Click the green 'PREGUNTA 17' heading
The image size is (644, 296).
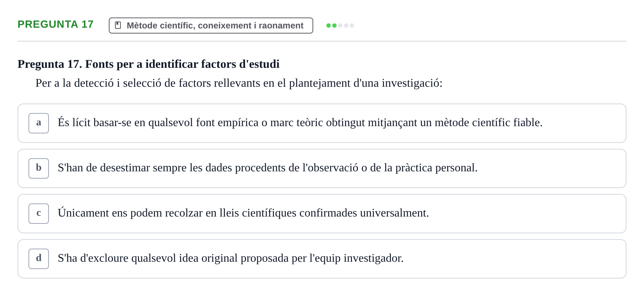55,24
